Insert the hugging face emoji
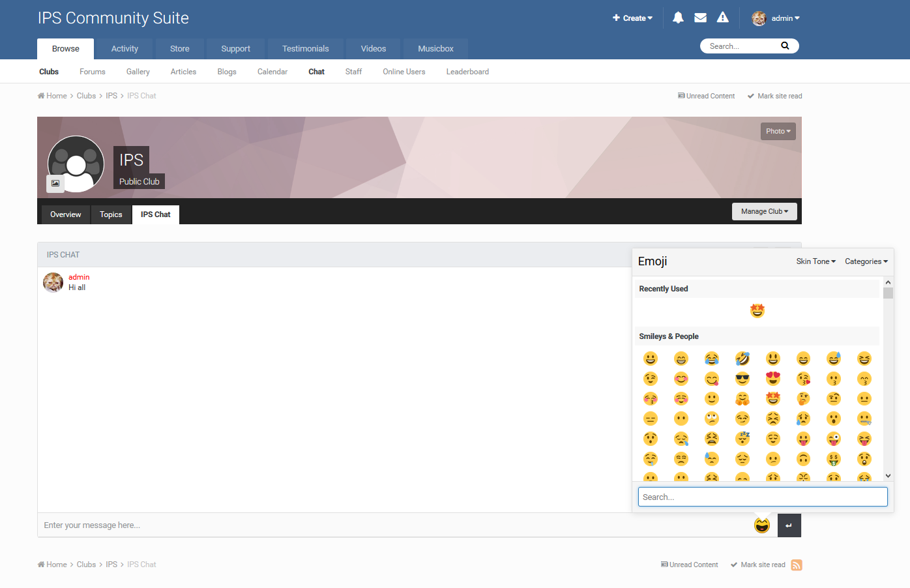The width and height of the screenshot is (910, 588). click(742, 399)
